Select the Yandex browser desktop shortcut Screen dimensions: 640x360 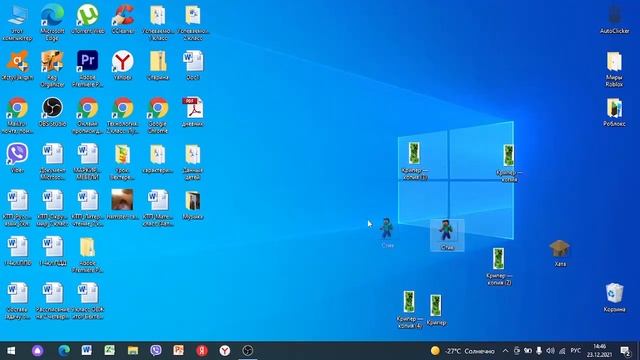122,65
